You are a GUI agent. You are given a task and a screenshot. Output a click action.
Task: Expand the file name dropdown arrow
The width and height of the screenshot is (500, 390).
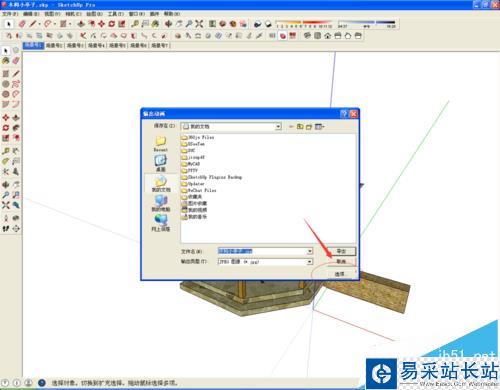(x=310, y=251)
